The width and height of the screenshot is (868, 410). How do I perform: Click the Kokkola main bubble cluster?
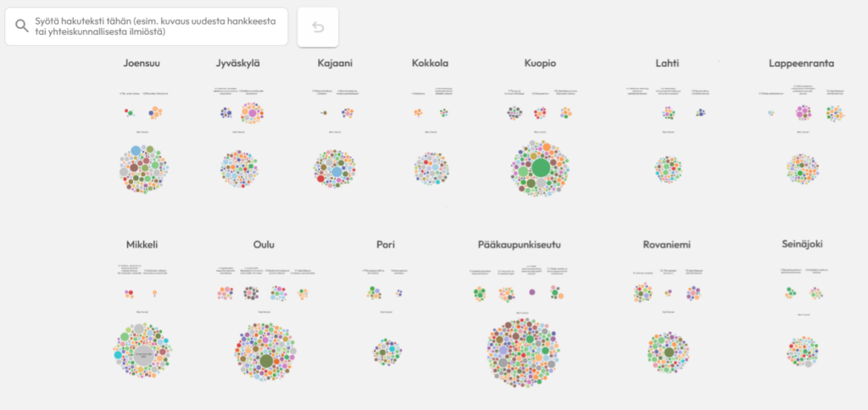pos(431,167)
